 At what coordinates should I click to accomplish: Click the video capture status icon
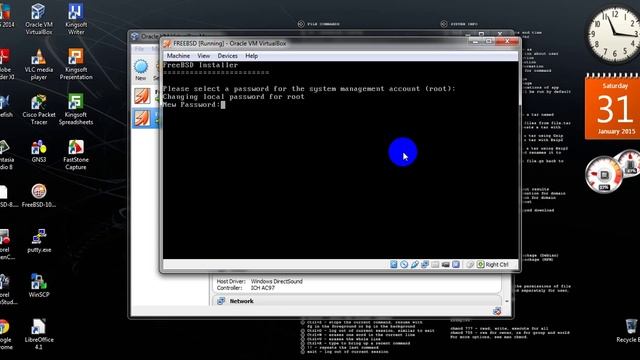tap(446, 264)
